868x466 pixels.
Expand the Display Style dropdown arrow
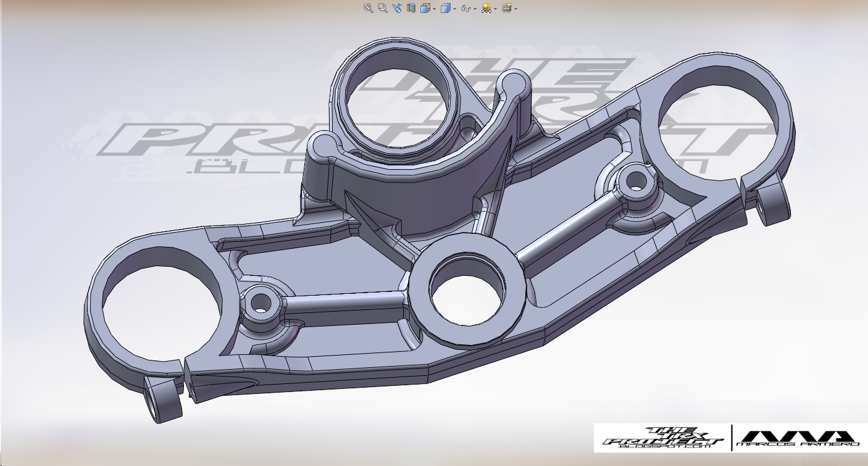(455, 9)
